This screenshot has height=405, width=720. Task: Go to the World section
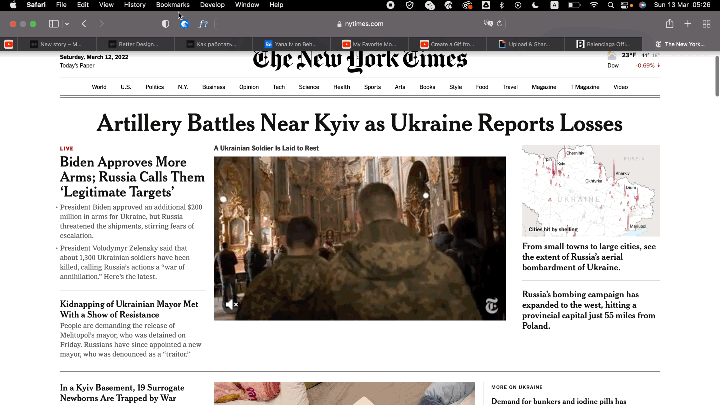tap(99, 87)
